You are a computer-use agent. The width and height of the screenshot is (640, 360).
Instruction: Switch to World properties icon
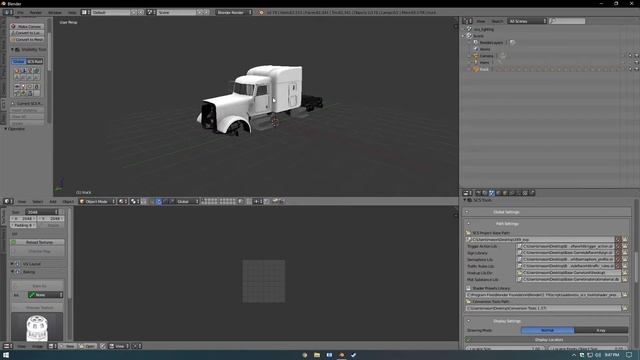click(x=498, y=193)
